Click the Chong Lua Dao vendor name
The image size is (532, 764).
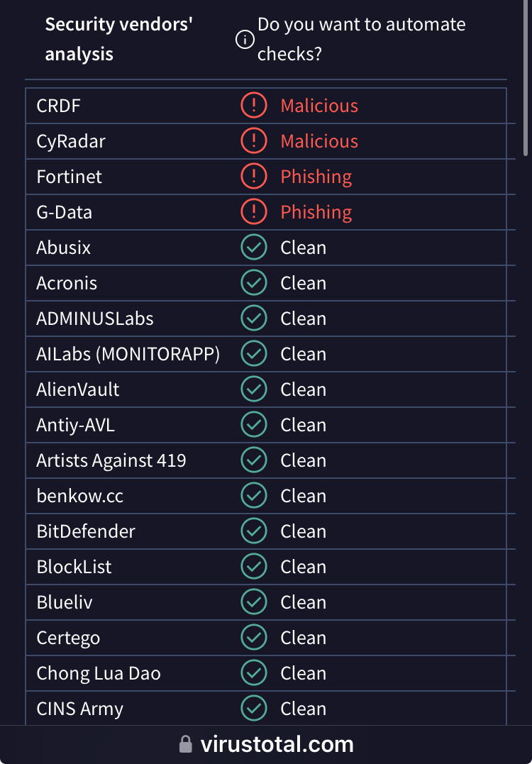point(99,673)
